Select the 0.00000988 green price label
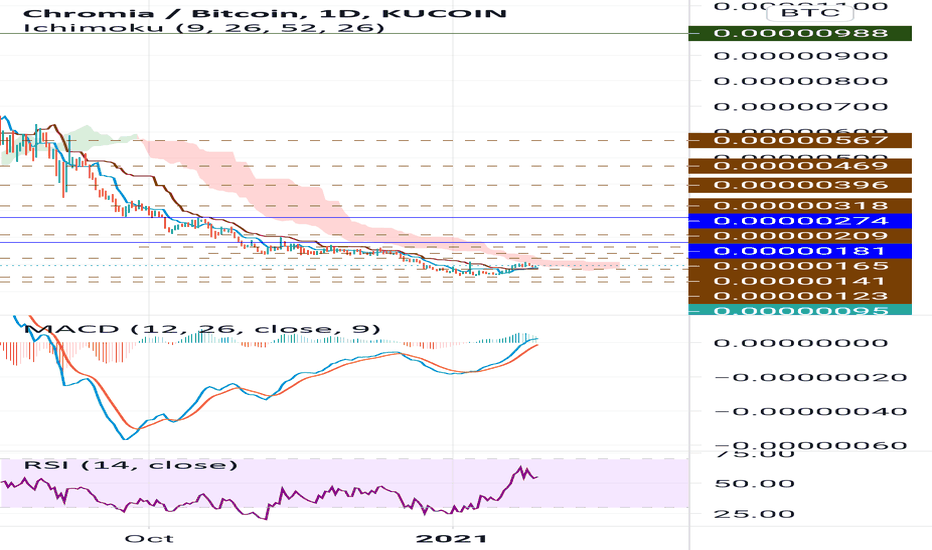The height and width of the screenshot is (550, 932). click(800, 33)
